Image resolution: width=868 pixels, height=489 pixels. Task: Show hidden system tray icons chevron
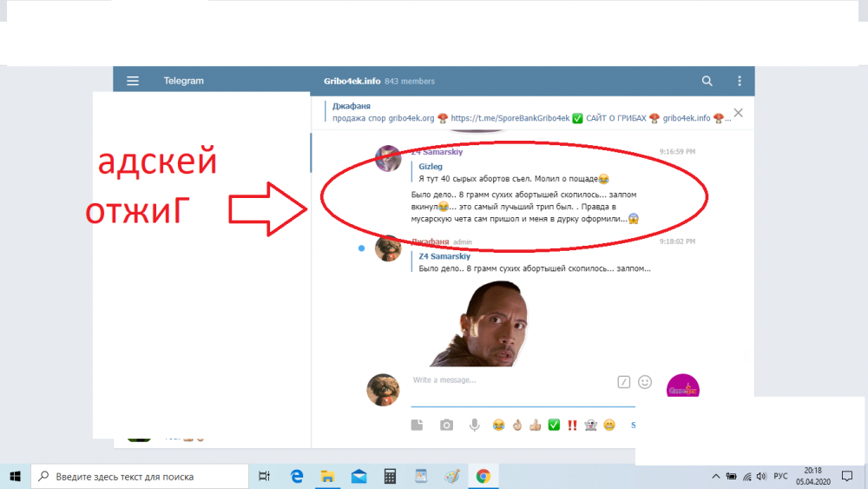(x=716, y=476)
